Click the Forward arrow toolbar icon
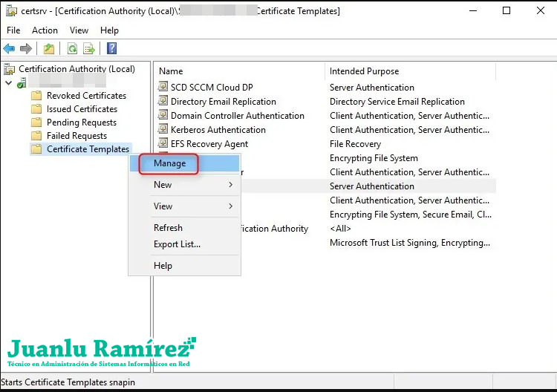The height and width of the screenshot is (392, 557). point(26,49)
